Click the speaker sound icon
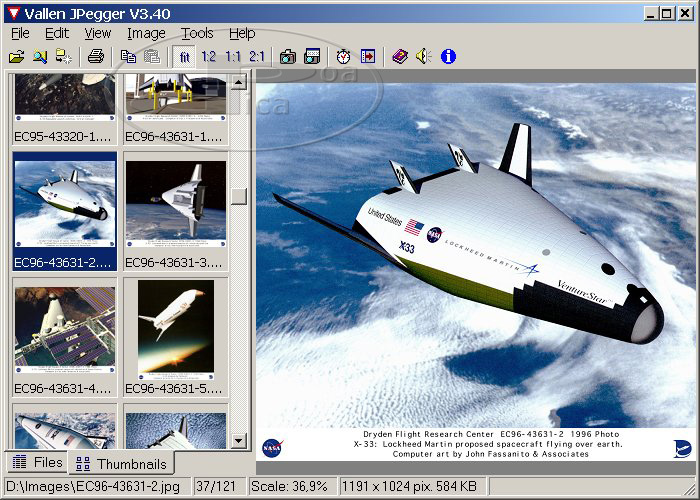The height and width of the screenshot is (500, 700). click(x=423, y=56)
